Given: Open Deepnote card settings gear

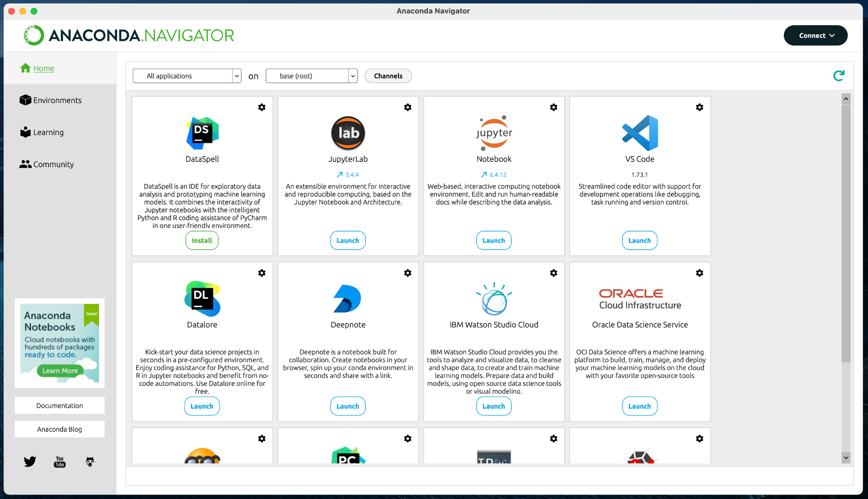Looking at the screenshot, I should pyautogui.click(x=408, y=273).
